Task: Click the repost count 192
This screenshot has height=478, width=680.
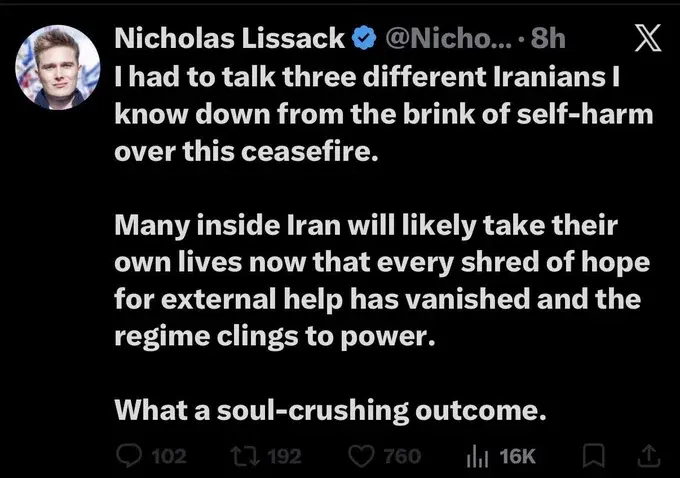Action: pos(285,456)
